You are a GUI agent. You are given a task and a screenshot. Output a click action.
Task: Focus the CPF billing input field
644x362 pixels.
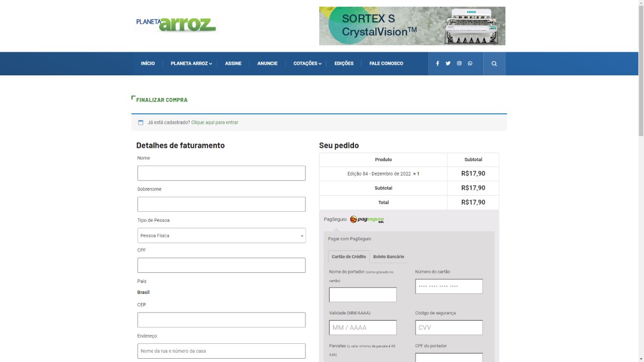[x=221, y=265]
